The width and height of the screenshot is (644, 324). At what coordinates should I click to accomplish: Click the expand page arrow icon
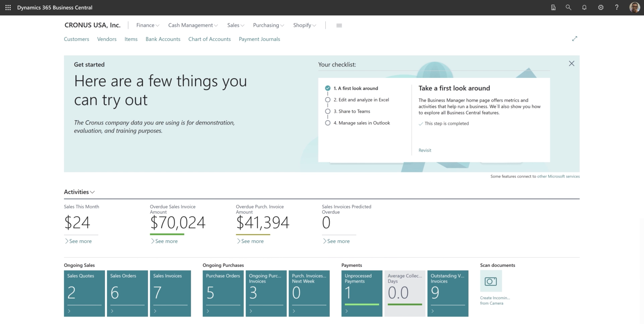click(x=574, y=39)
